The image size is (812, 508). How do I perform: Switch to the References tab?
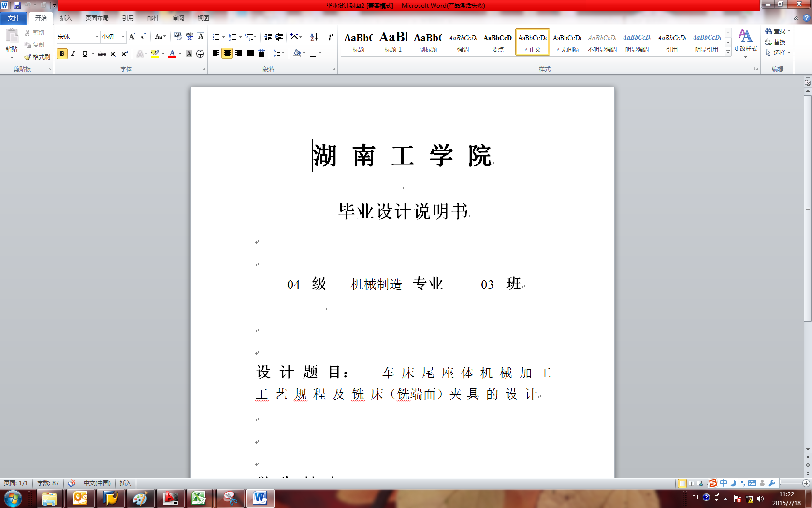(128, 18)
